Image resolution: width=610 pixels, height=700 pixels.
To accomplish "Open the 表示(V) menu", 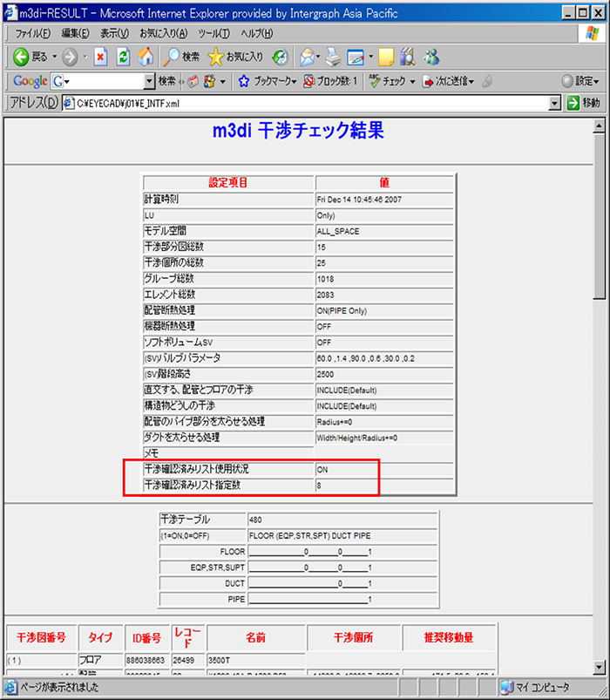I will click(x=114, y=33).
